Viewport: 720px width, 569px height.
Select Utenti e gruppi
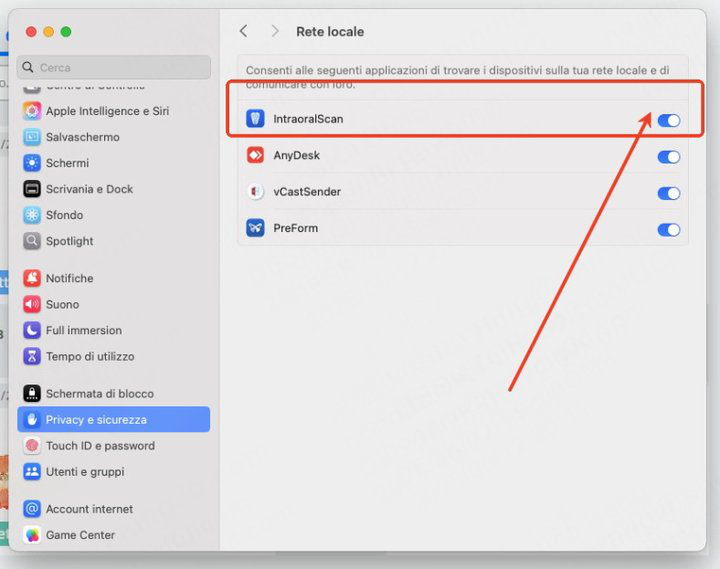tap(113, 472)
